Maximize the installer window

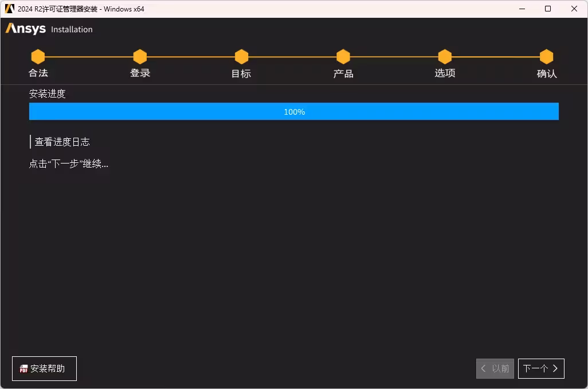click(x=548, y=9)
